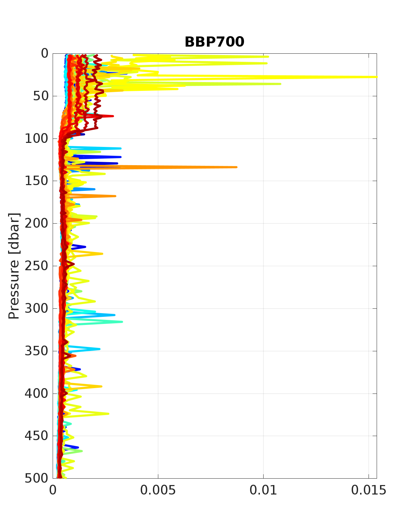Click the x-axis origin label 0
The width and height of the screenshot is (405, 532).
point(53,490)
